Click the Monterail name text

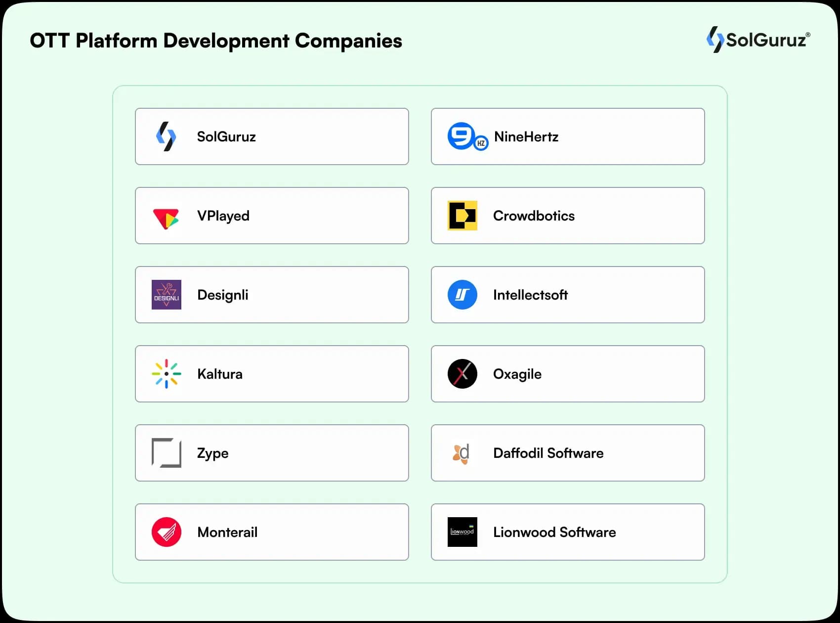tap(227, 533)
